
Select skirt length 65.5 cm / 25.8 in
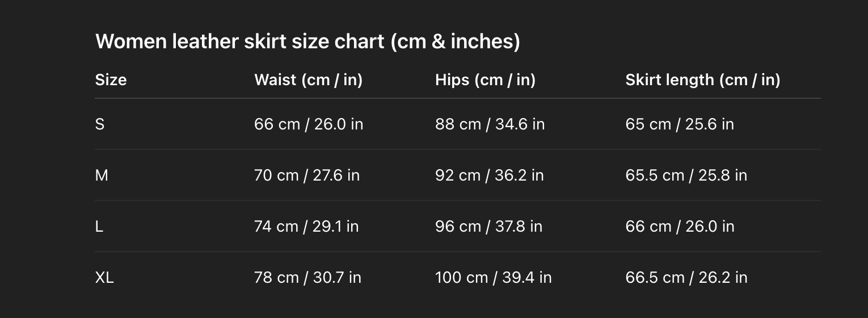[686, 175]
